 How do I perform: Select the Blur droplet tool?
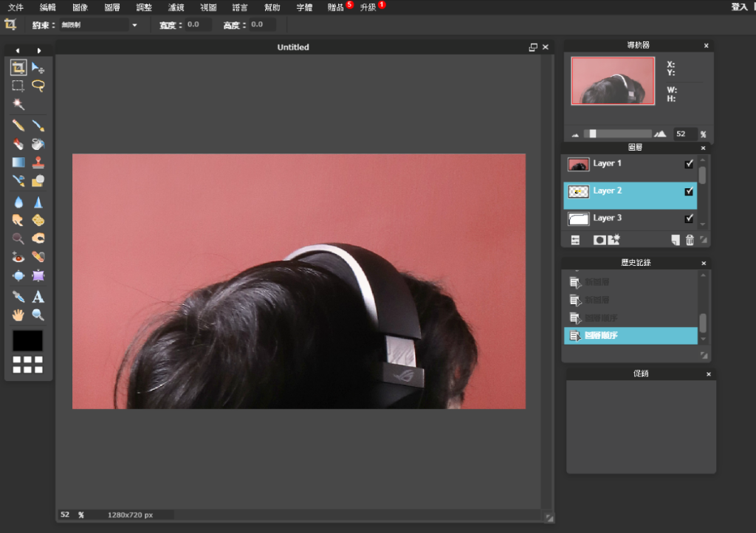[x=18, y=202]
